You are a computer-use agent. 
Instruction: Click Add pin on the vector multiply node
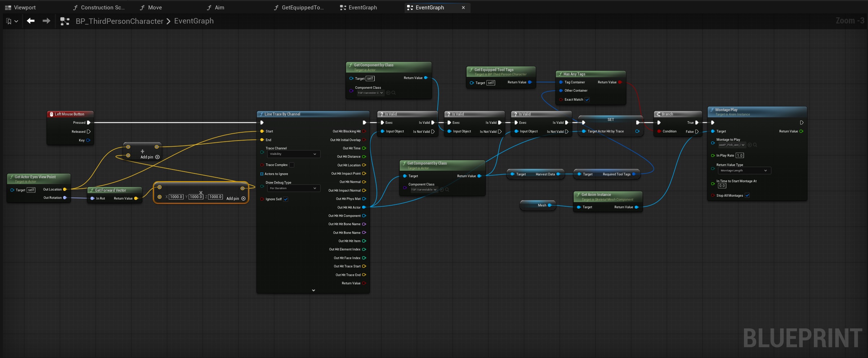coord(236,198)
